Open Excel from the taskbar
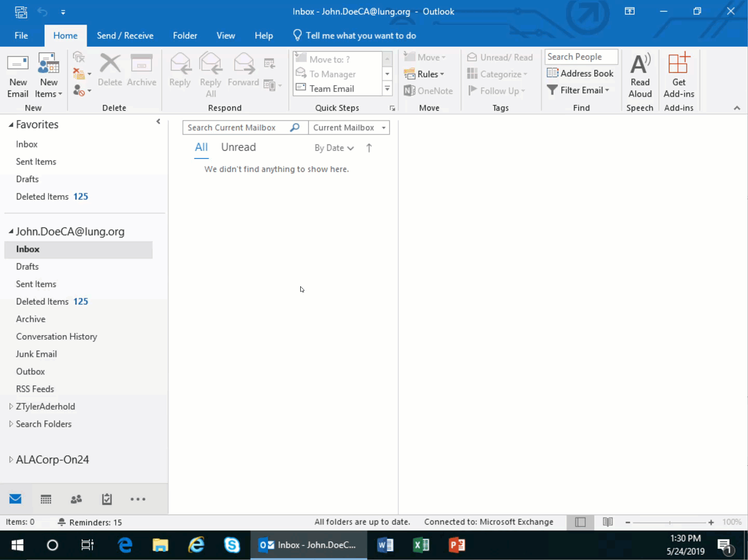 click(421, 545)
